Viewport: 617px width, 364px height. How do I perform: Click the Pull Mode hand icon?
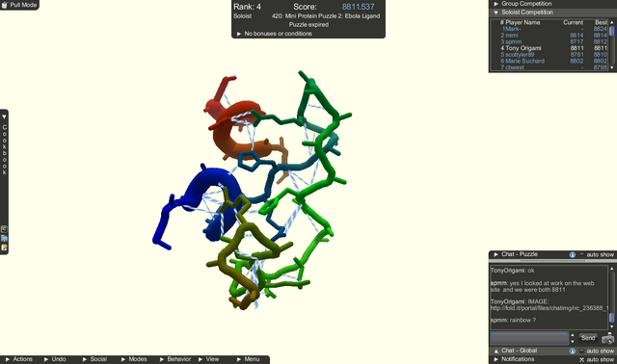[5, 5]
